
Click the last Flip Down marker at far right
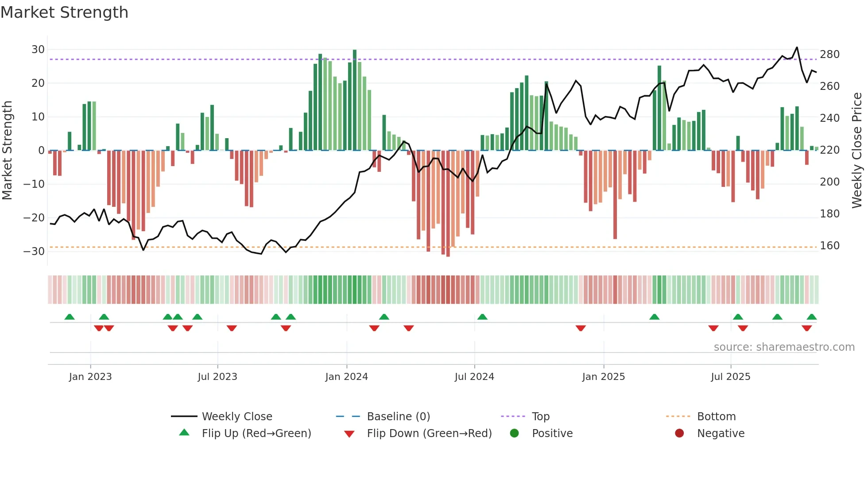tap(806, 328)
